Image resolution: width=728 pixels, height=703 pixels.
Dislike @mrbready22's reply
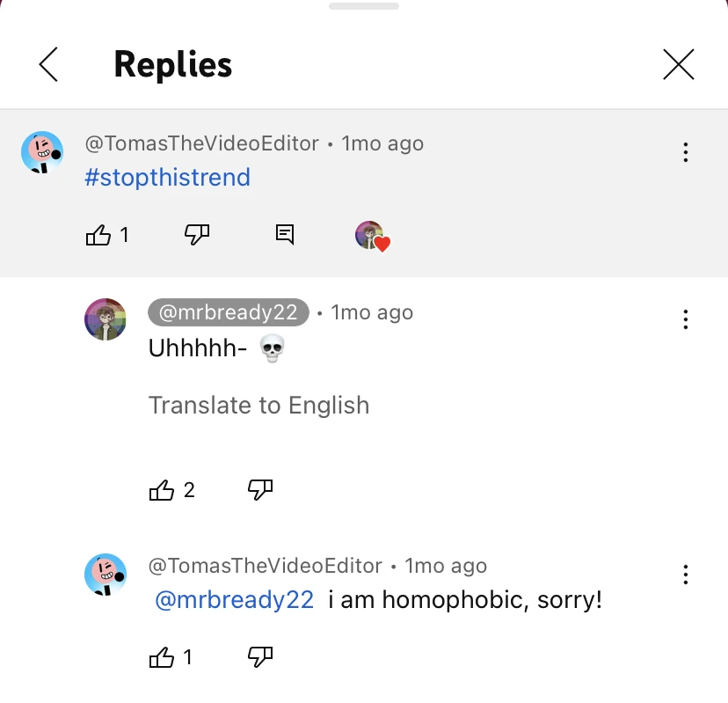click(x=259, y=490)
